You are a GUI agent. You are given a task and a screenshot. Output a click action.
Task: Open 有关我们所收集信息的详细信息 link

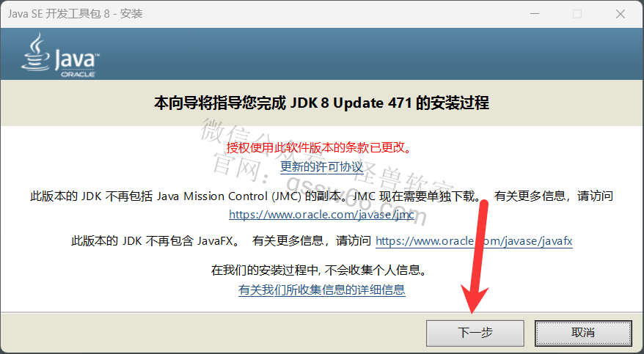click(321, 290)
